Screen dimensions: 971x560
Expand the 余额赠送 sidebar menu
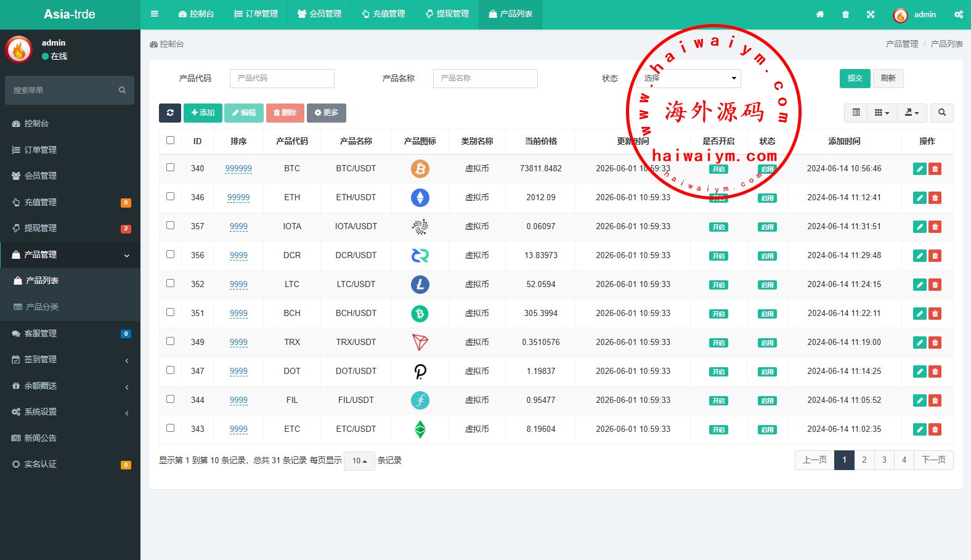coord(70,386)
